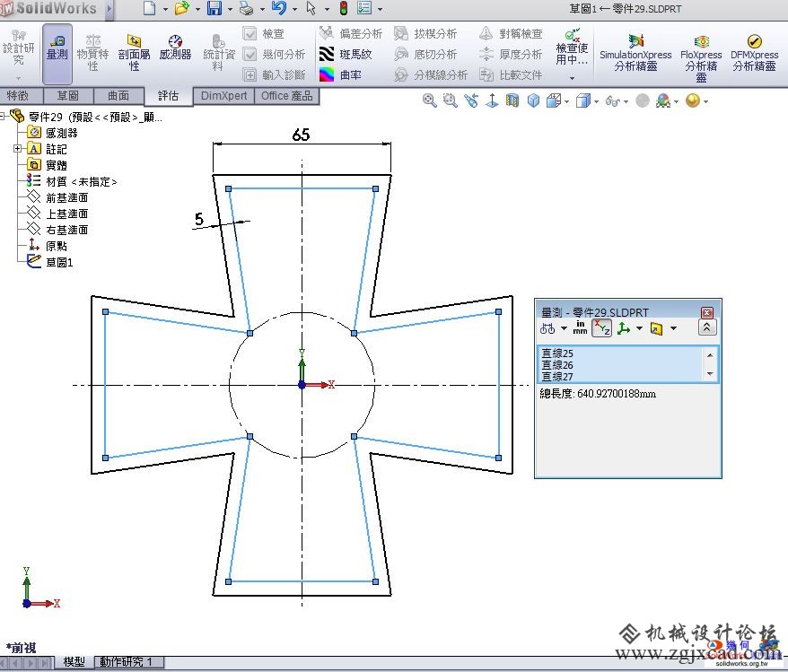Viewport: 788px width, 672px height.
Task: Switch to the 評估 tab
Action: (169, 95)
